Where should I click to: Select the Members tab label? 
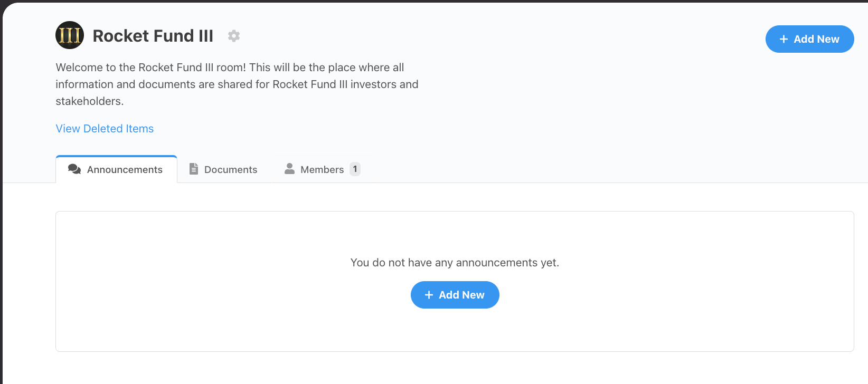[x=322, y=170]
